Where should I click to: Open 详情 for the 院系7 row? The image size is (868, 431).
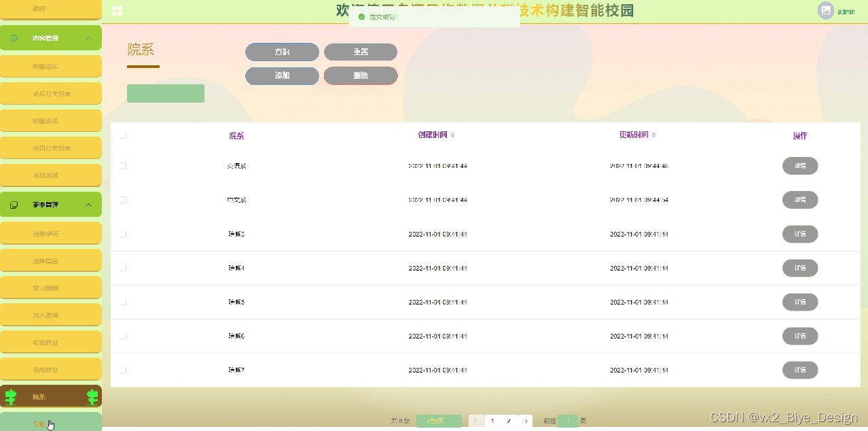(x=800, y=370)
